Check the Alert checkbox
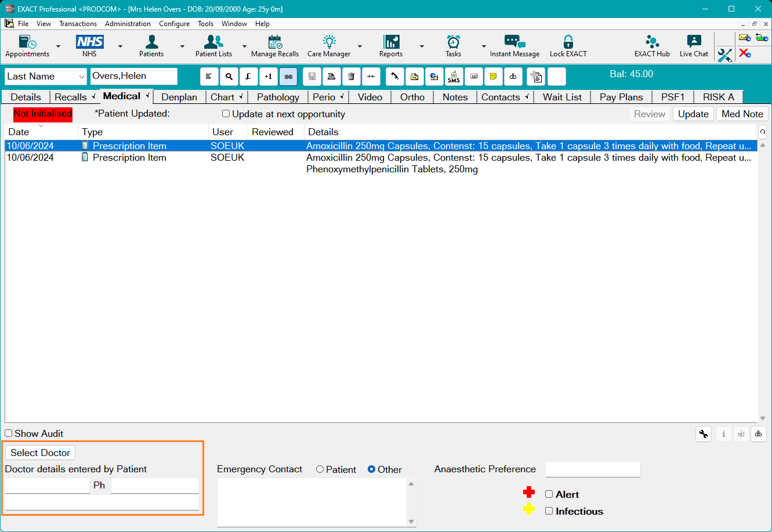This screenshot has height=532, width=772. [549, 494]
